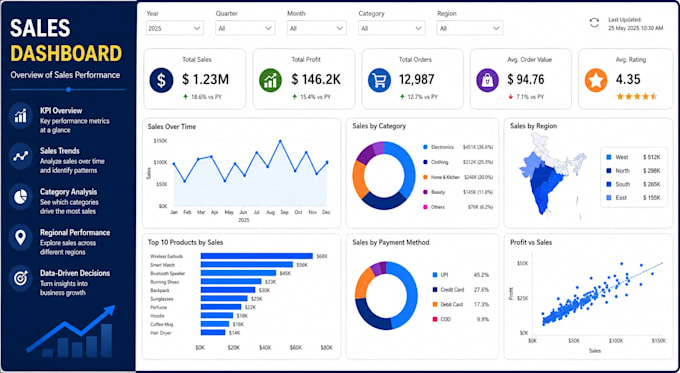Image resolution: width=680 pixels, height=373 pixels.
Task: Click the Bluetooth Speaker bar
Action: coord(239,273)
